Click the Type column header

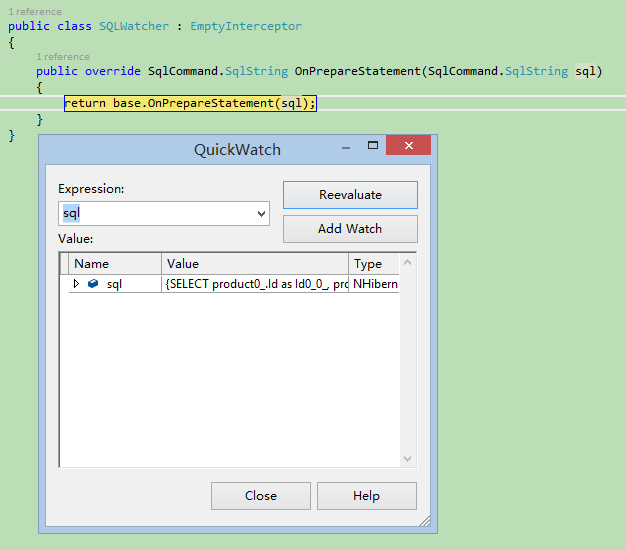pos(374,264)
